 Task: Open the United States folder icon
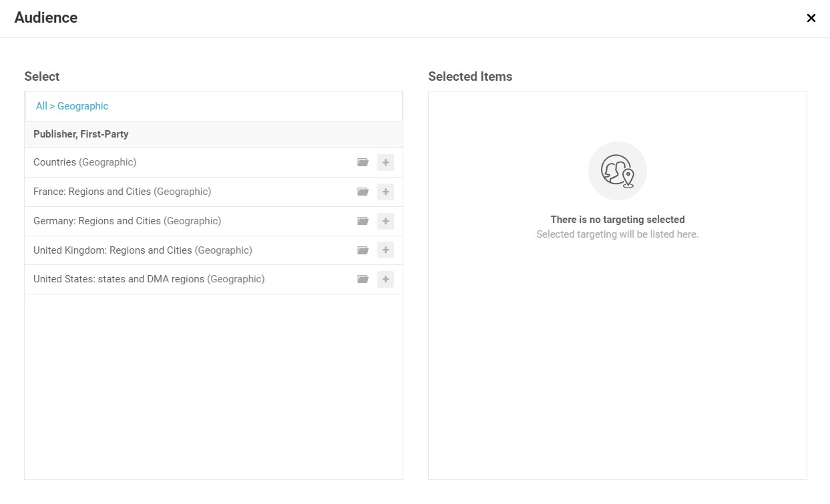pyautogui.click(x=363, y=279)
